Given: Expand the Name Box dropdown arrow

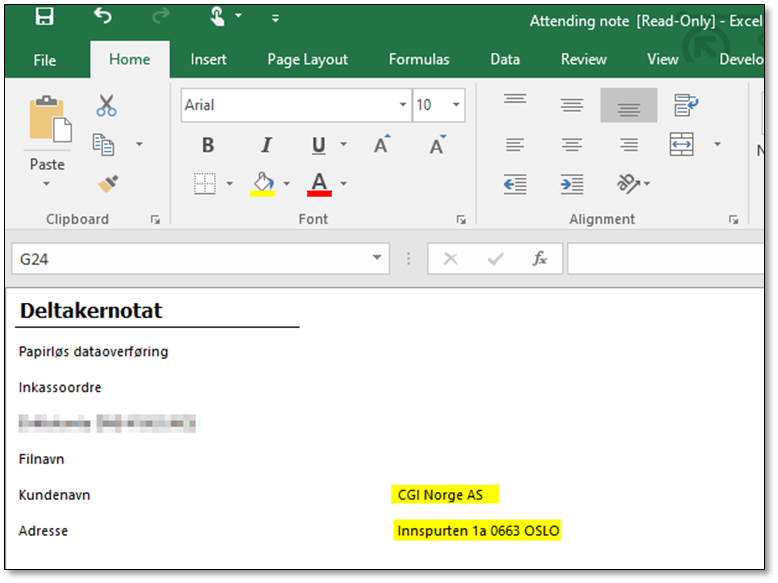Looking at the screenshot, I should tap(377, 259).
